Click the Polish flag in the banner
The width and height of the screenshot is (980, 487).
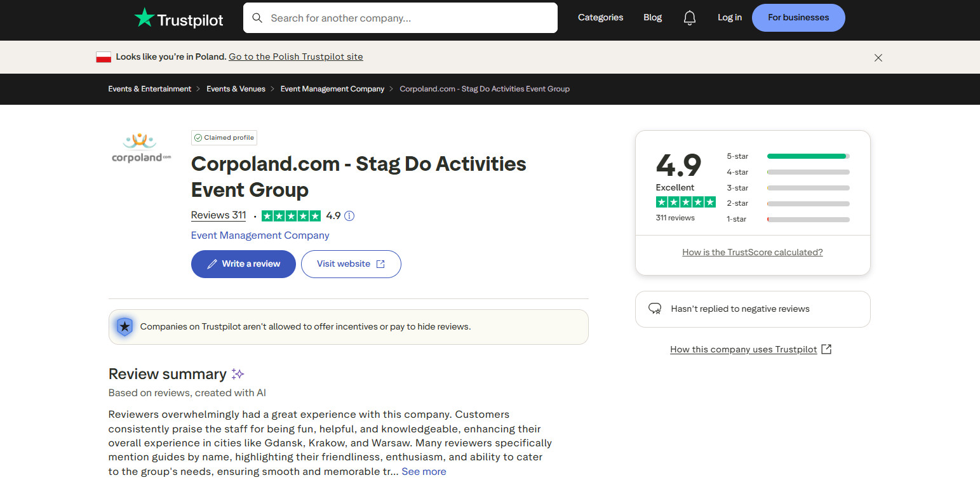[104, 56]
